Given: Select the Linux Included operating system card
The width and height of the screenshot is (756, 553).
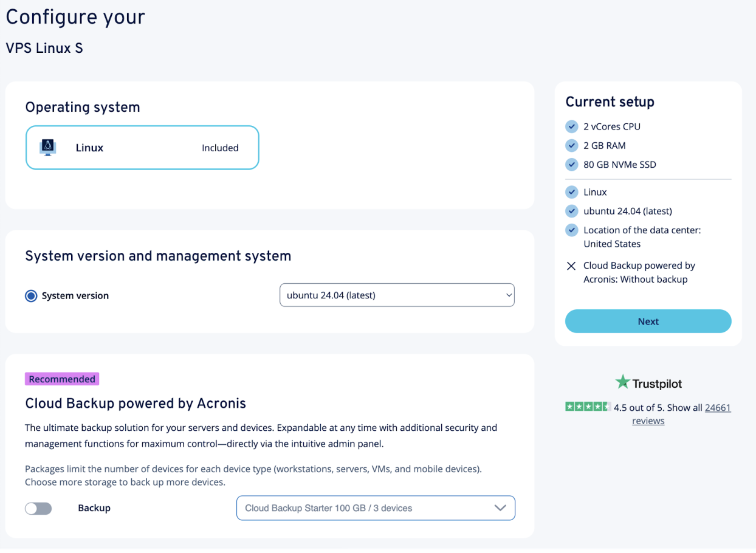Looking at the screenshot, I should pos(142,148).
